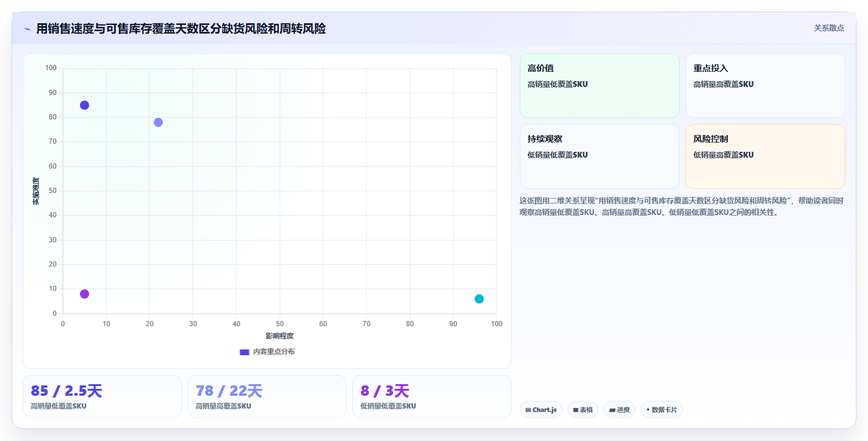
Task: Click the teal scatter point at 96
Action: [x=479, y=299]
